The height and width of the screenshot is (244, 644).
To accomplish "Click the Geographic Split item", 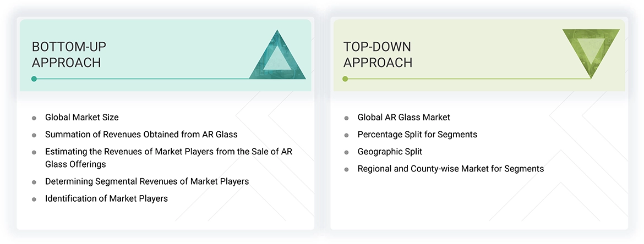I will pyautogui.click(x=390, y=152).
